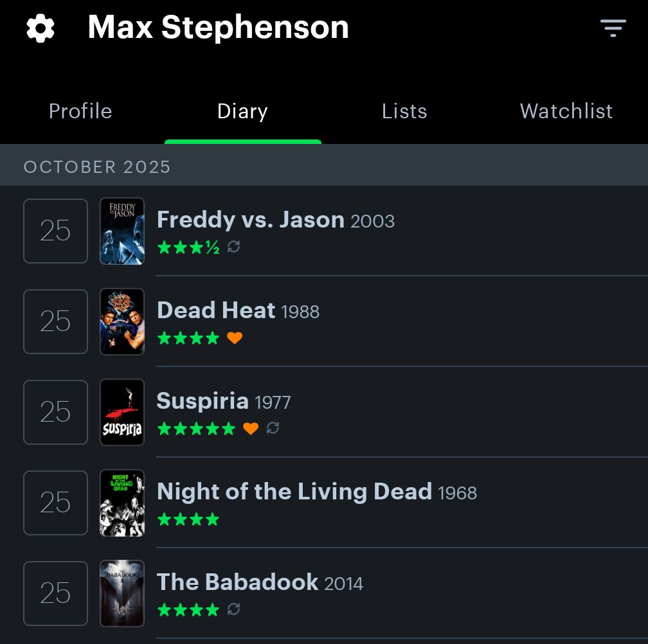Open the Lists tab

404,111
